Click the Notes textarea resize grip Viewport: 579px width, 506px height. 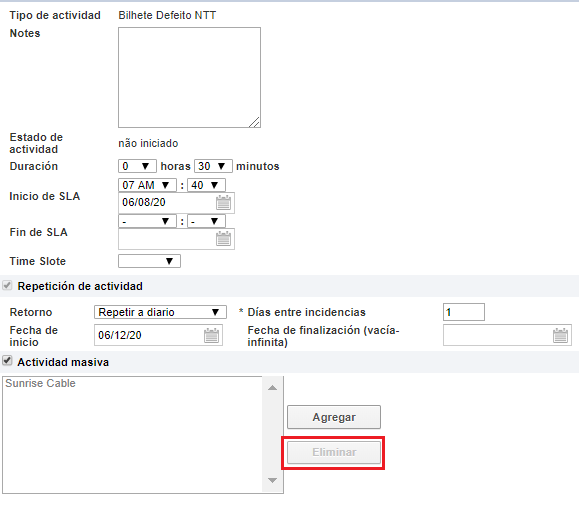(254, 122)
